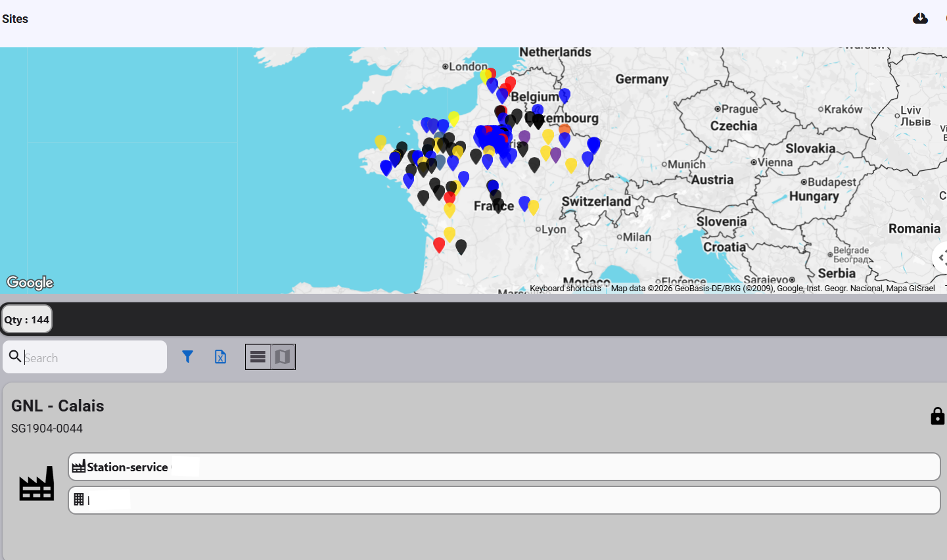This screenshot has width=947, height=560.
Task: Switch to list view toggle
Action: 258,357
